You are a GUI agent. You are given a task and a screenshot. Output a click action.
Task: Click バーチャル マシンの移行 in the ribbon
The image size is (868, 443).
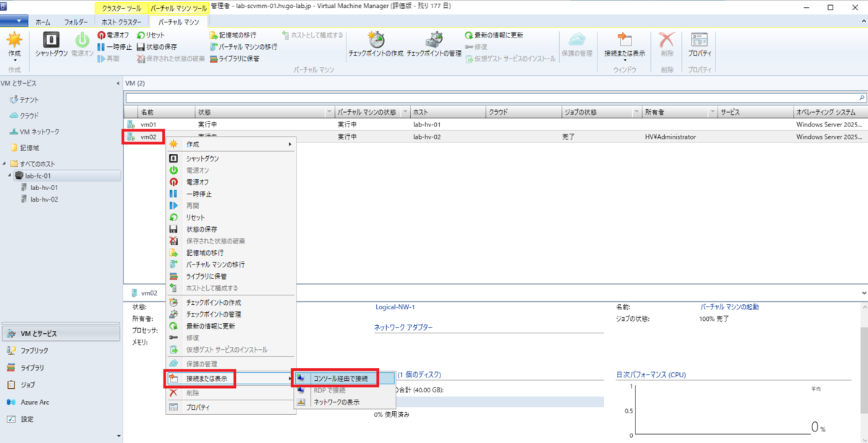point(243,46)
